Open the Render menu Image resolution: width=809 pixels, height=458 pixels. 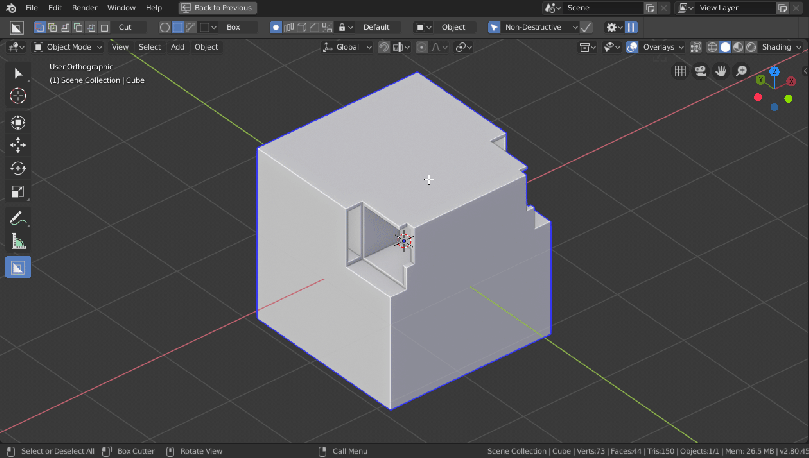[84, 7]
